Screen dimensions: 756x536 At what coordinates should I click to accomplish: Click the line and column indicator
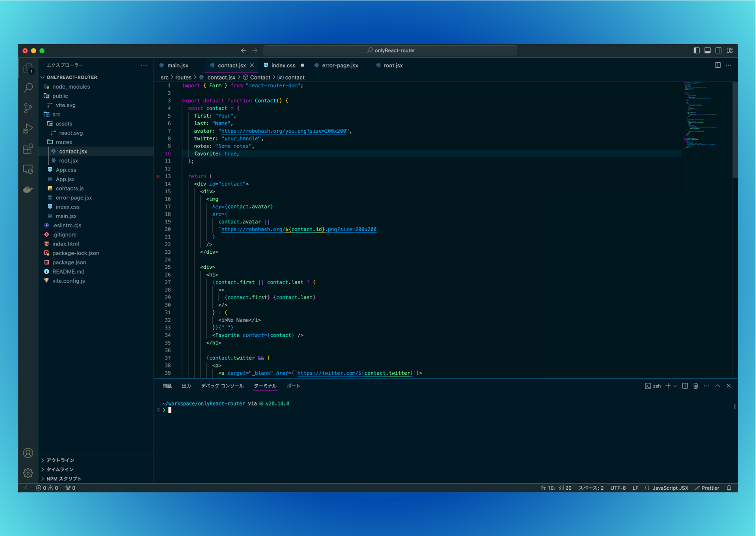556,488
